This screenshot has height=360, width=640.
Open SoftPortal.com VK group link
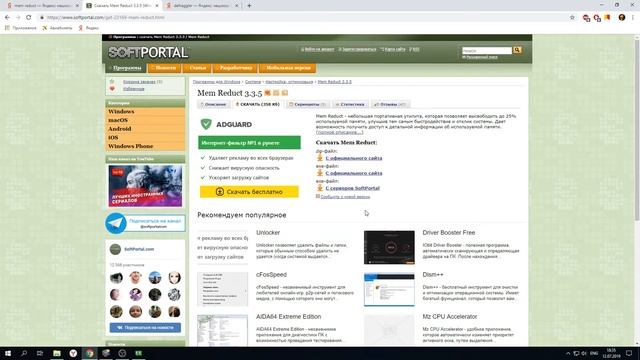coord(139,249)
